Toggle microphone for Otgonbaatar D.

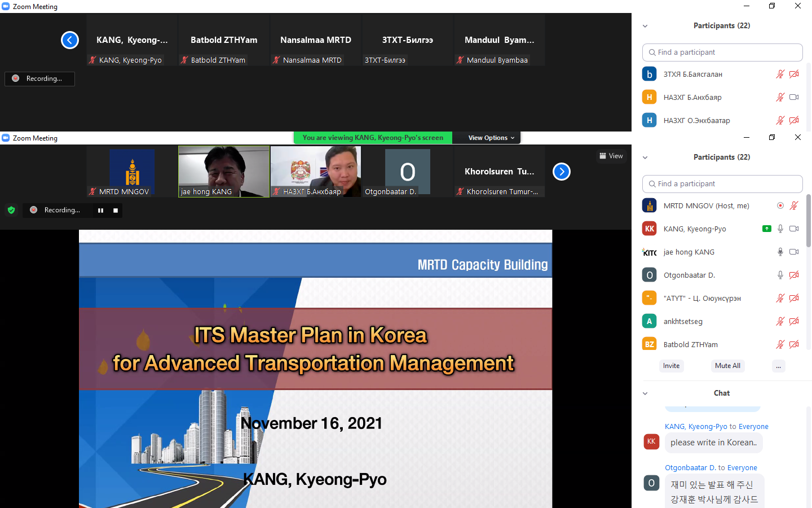(x=780, y=275)
